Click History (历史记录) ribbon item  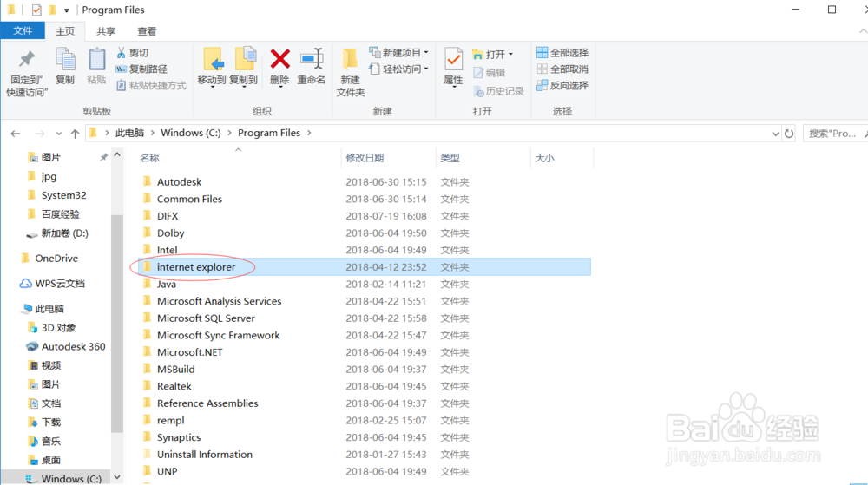[x=499, y=91]
